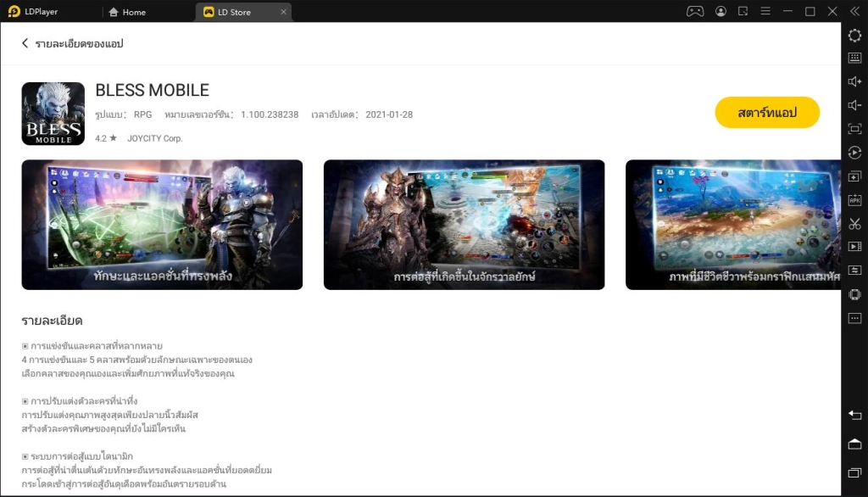This screenshot has height=497, width=868.
Task: Click the shake device icon
Action: (854, 295)
